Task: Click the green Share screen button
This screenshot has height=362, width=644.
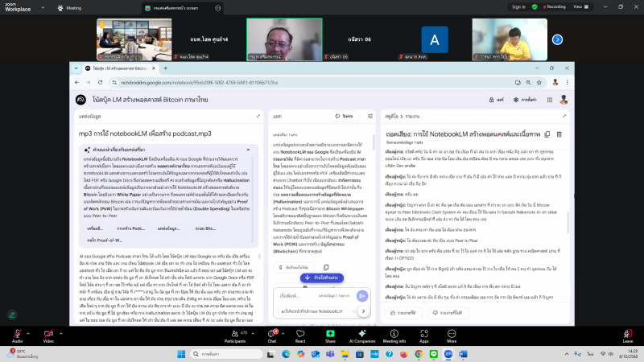Action: tap(329, 334)
